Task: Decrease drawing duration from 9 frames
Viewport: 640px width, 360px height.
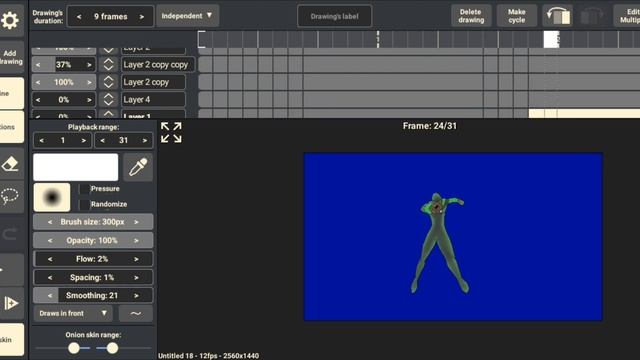Action: point(79,17)
